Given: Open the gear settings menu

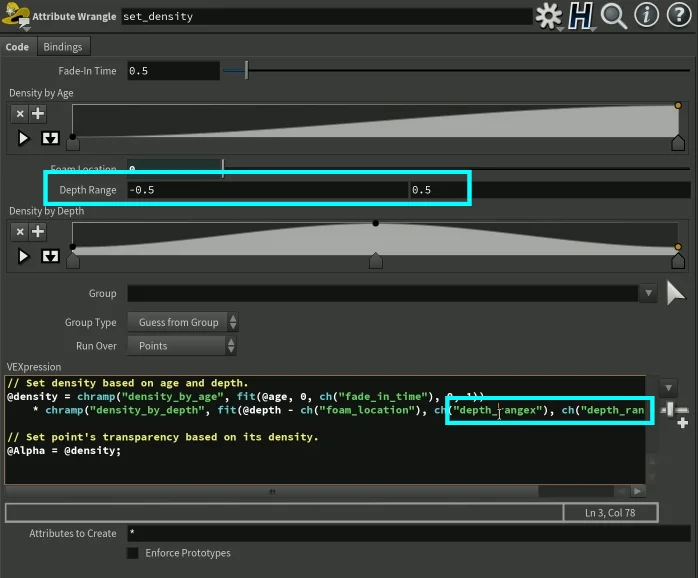Looking at the screenshot, I should [548, 16].
